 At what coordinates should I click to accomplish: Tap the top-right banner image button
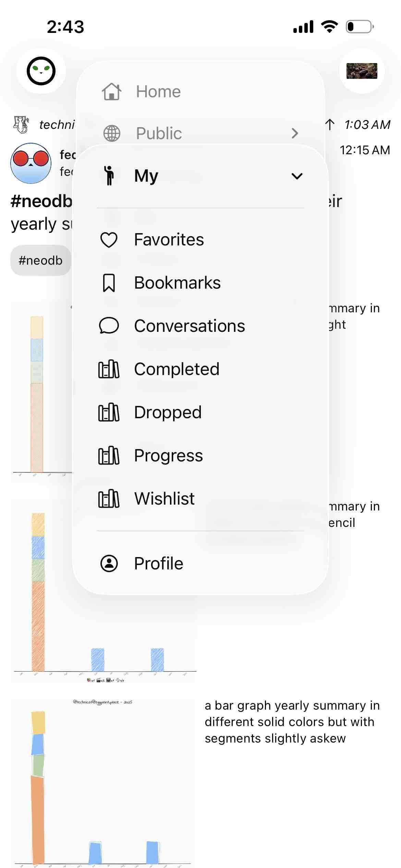coord(362,71)
